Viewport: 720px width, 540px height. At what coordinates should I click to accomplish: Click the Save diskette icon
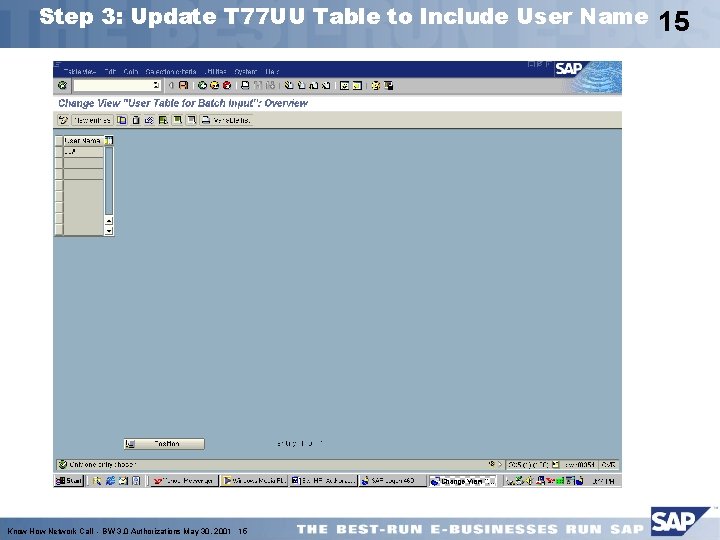[183, 85]
